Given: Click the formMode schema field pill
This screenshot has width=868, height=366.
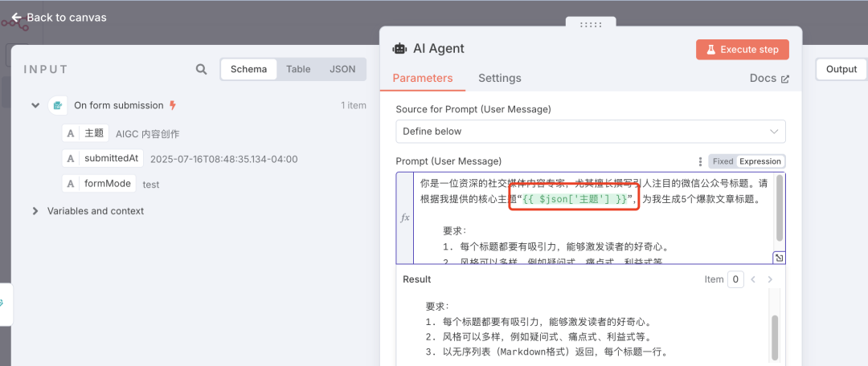Looking at the screenshot, I should (x=99, y=184).
